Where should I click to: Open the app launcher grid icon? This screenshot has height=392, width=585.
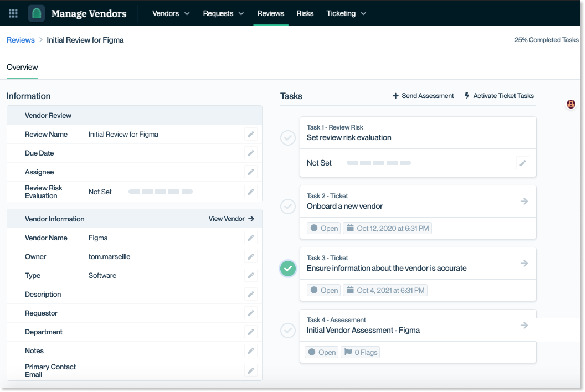13,13
